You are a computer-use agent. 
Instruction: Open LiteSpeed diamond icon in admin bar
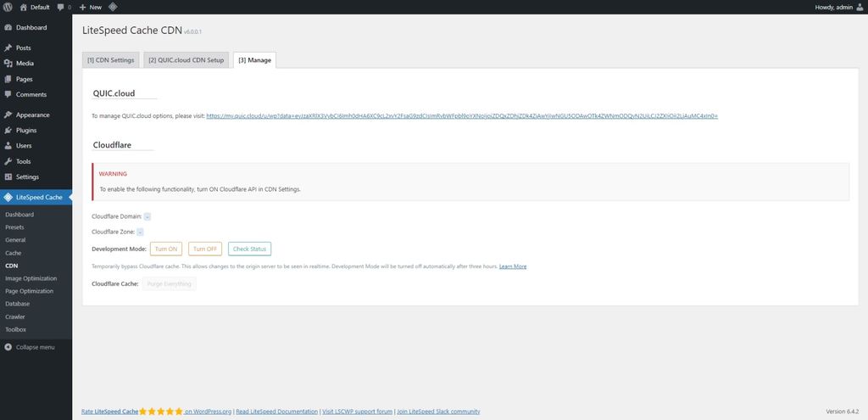(x=113, y=7)
